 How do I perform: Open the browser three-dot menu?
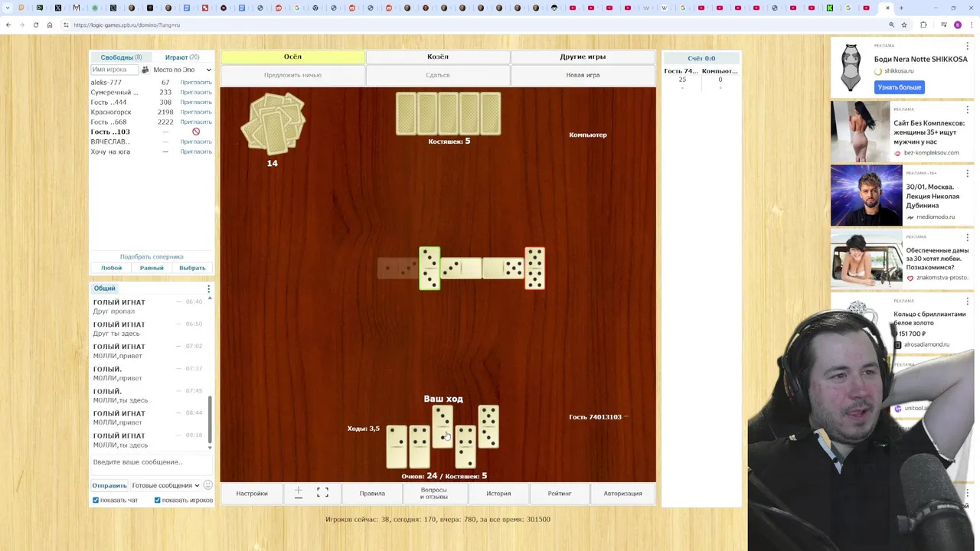[x=972, y=24]
